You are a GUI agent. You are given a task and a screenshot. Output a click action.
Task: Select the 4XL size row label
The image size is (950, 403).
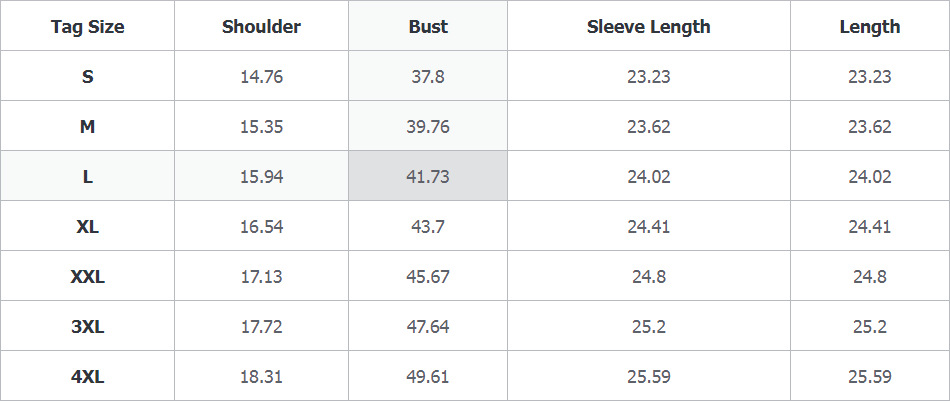88,377
